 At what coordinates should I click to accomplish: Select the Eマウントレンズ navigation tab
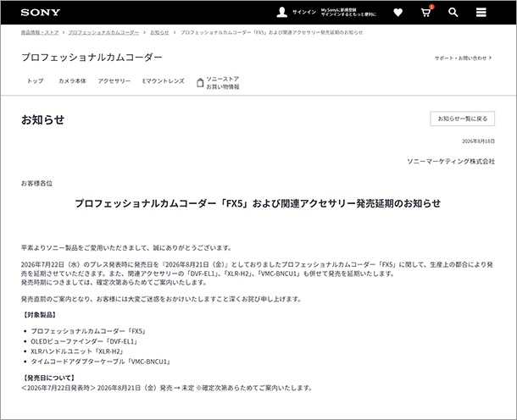164,81
